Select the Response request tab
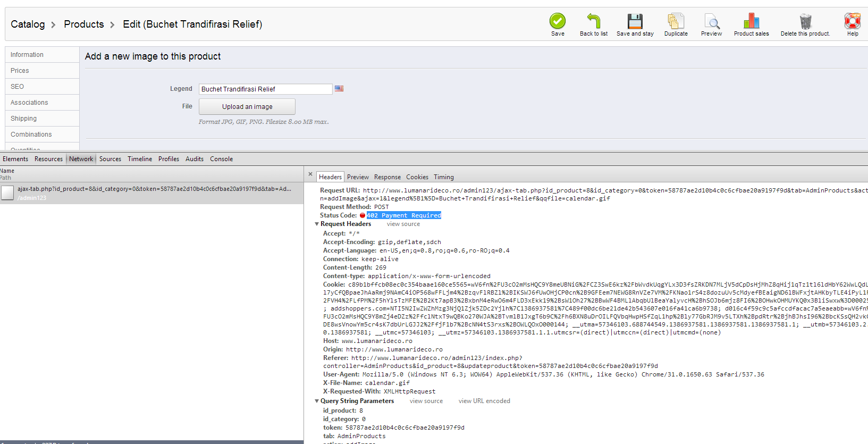 click(387, 177)
